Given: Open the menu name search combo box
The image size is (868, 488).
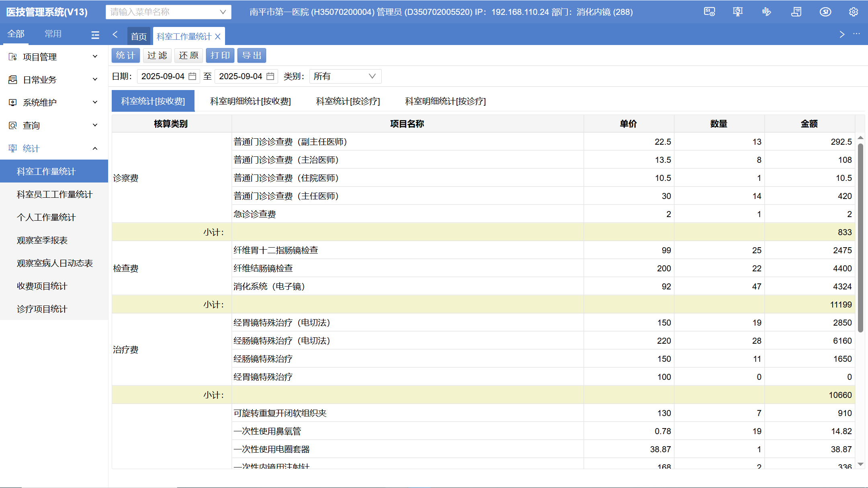Looking at the screenshot, I should pyautogui.click(x=168, y=12).
